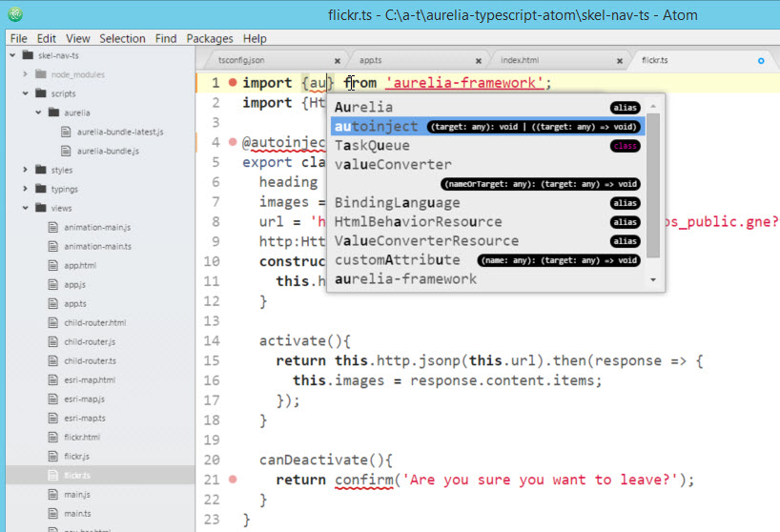Image resolution: width=780 pixels, height=532 pixels.
Task: Open child-router.html file
Action: [x=95, y=322]
